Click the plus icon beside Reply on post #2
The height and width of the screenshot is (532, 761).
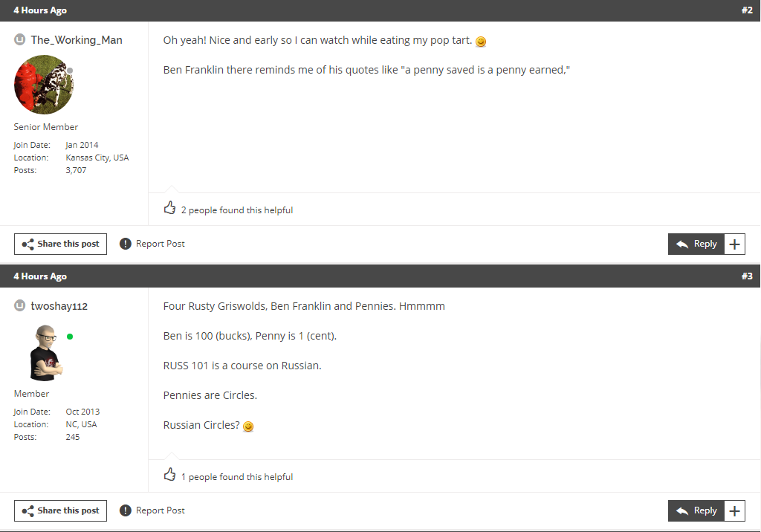point(735,244)
